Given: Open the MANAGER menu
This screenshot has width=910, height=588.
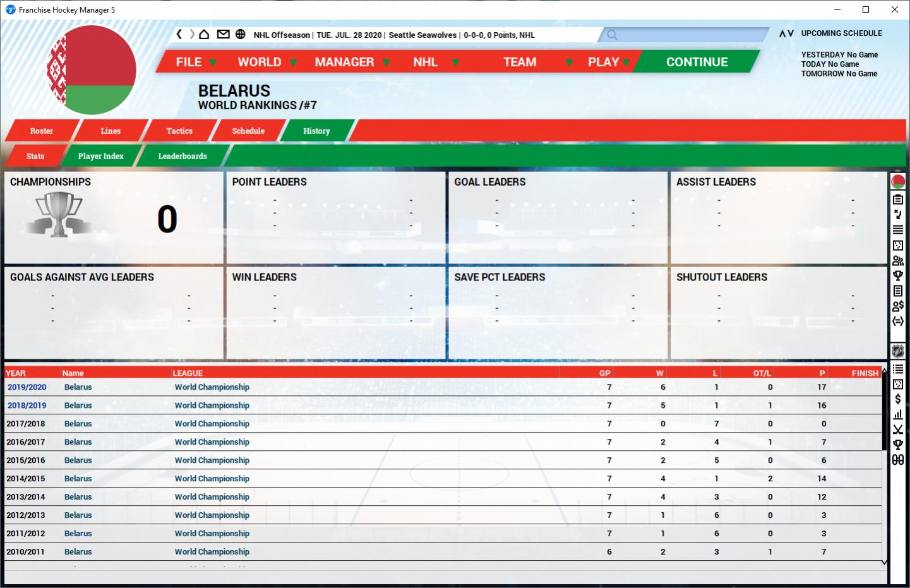Looking at the screenshot, I should click(344, 62).
